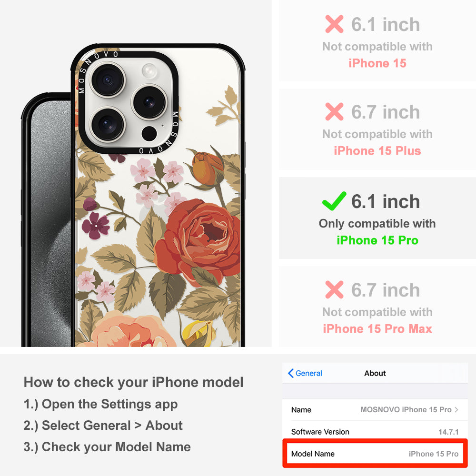
Task: Click the Software Version row
Action: click(375, 432)
